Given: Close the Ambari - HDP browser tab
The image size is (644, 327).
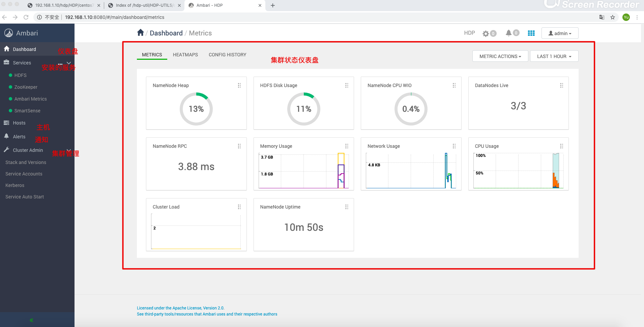Looking at the screenshot, I should [260, 5].
